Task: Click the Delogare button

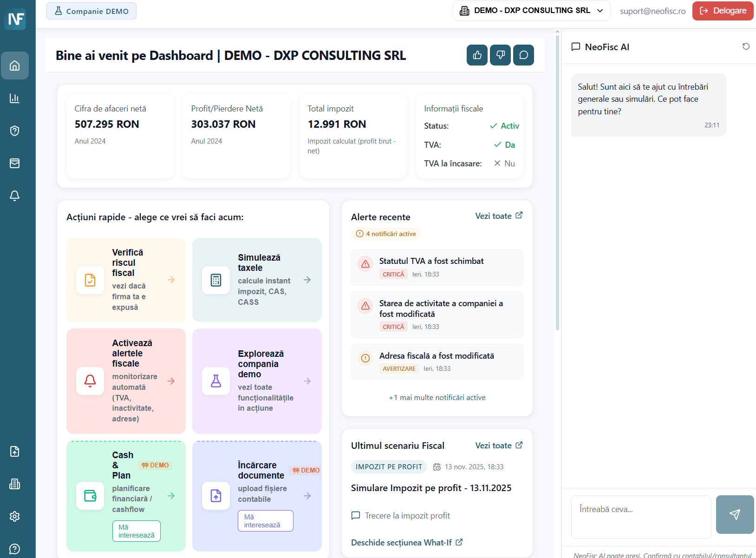Action: (x=723, y=10)
